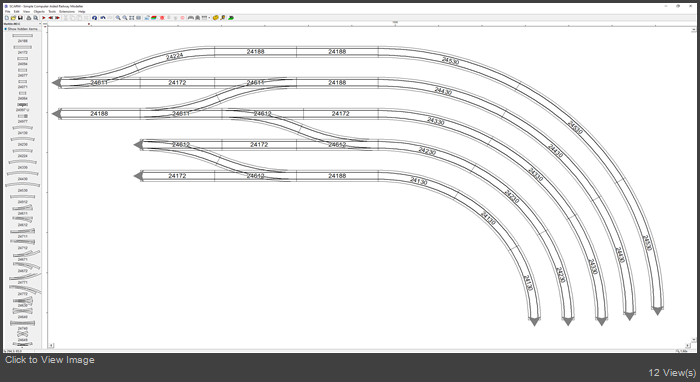
Task: Open the track library selector dropdown
Action: [22, 24]
